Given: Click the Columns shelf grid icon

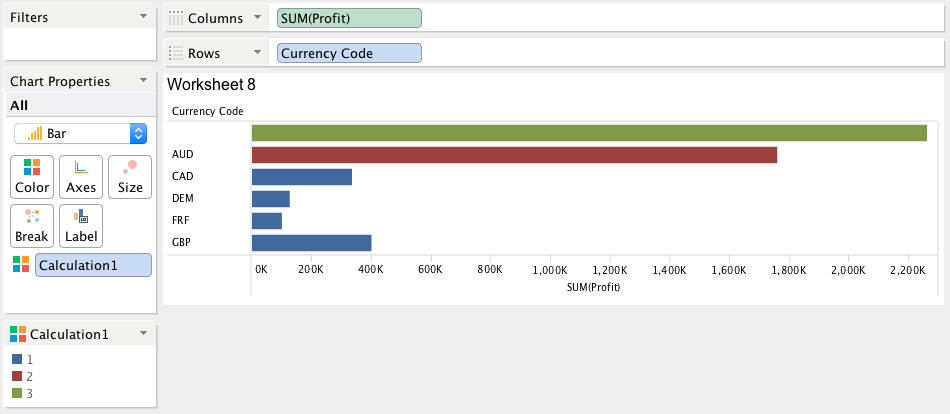Looking at the screenshot, I should [x=176, y=18].
